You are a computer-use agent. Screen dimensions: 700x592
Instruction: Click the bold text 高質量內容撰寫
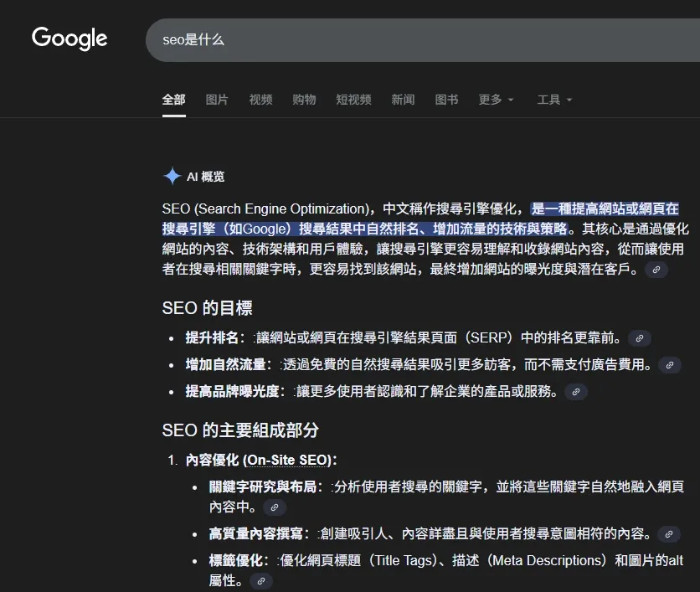[x=256, y=533]
